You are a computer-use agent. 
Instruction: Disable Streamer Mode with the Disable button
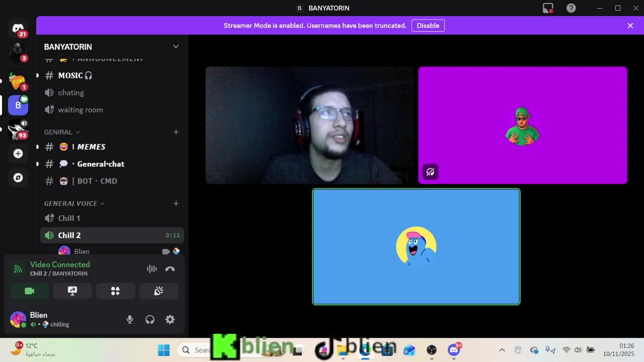coord(428,26)
